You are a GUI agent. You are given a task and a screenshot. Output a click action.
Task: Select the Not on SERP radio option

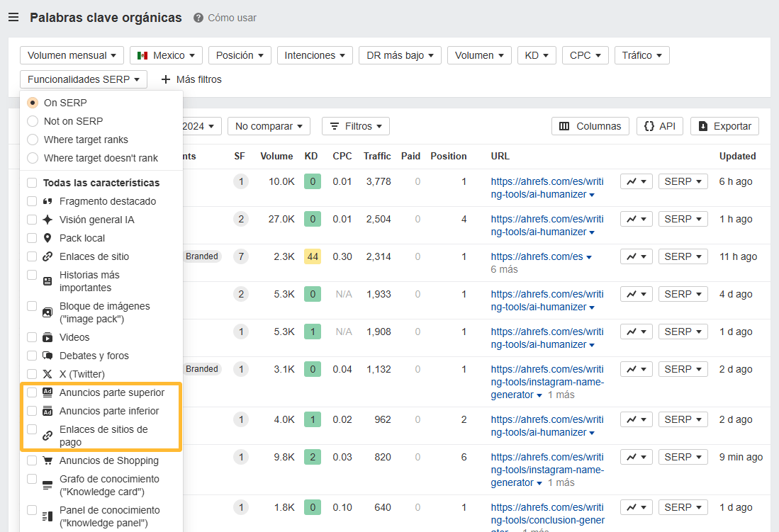pos(33,121)
